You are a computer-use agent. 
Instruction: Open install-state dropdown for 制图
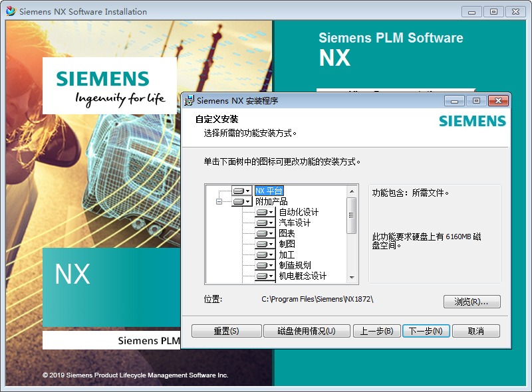click(265, 244)
